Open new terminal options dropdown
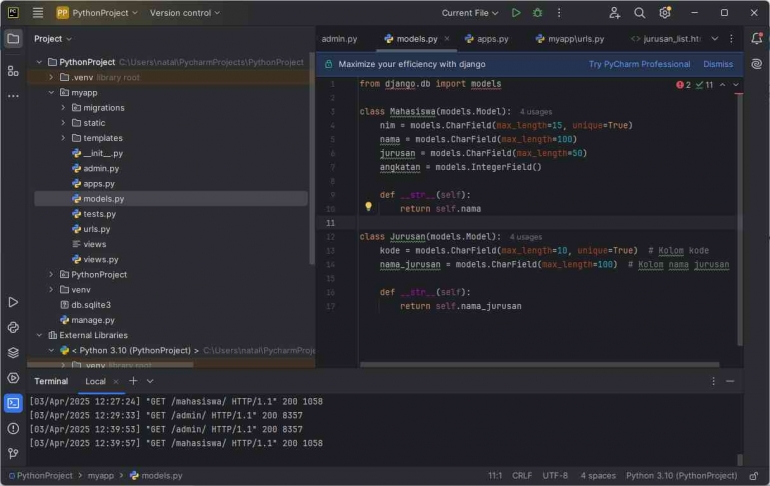This screenshot has height=486, width=770. pos(150,381)
